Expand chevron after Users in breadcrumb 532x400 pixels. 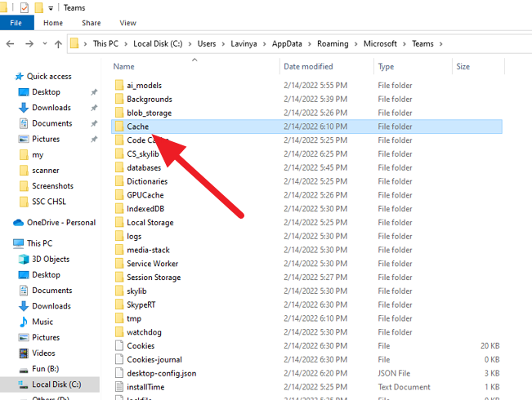click(223, 44)
